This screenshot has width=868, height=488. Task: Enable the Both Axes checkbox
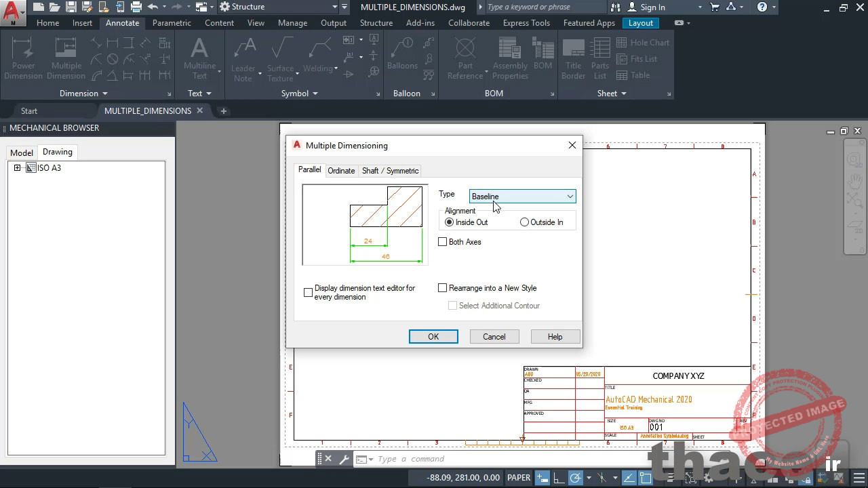(443, 242)
